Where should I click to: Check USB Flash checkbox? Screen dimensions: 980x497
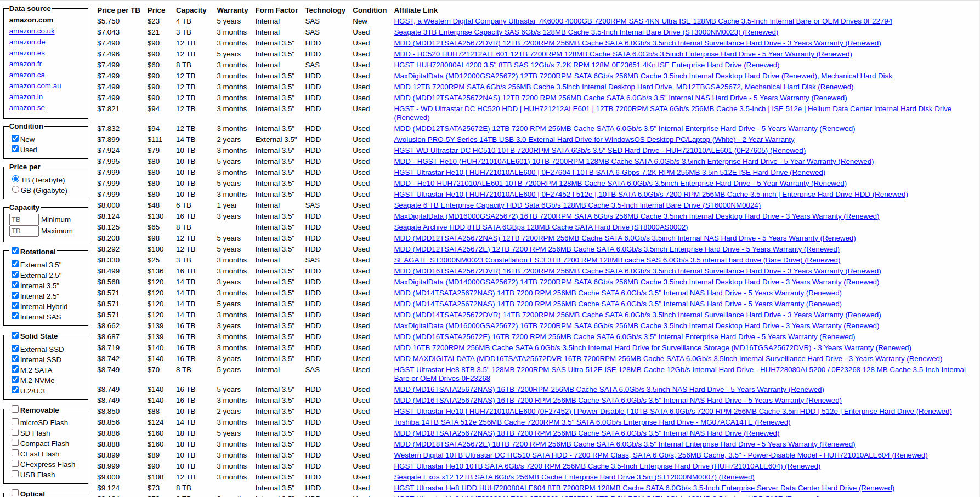point(15,474)
